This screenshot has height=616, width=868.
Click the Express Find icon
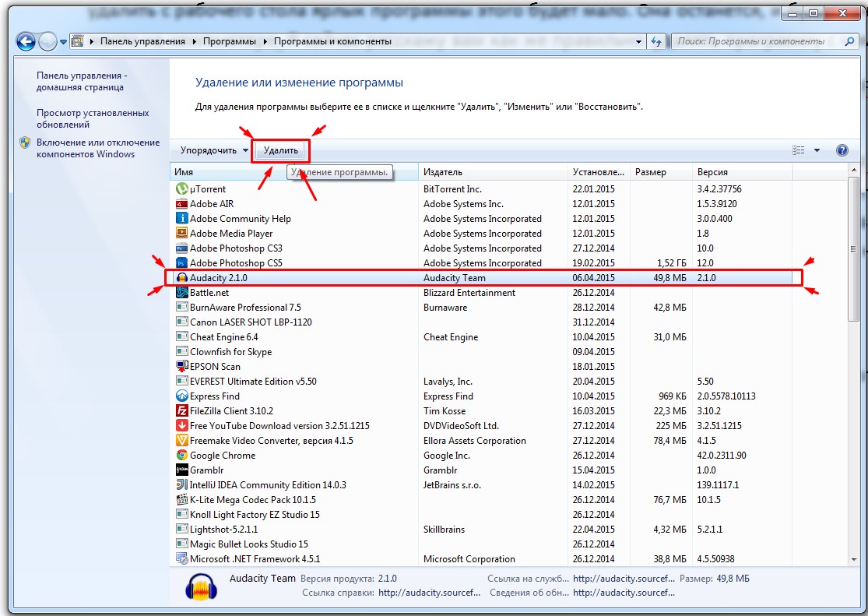181,396
